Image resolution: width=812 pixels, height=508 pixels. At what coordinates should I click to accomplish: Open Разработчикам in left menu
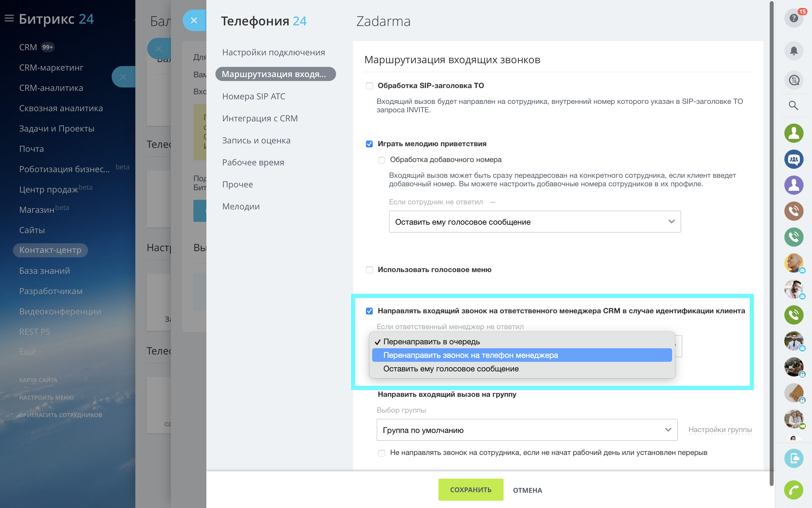(51, 291)
